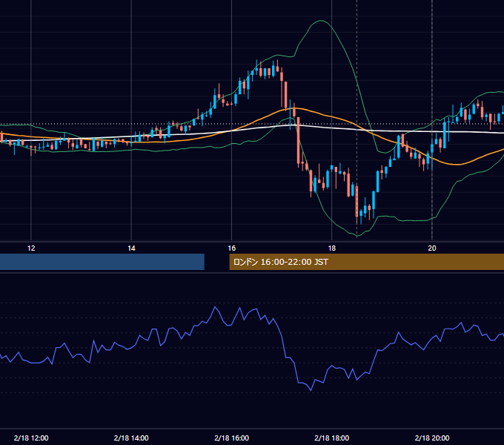
Task: Click the 2/18 18:00 time label
Action: [332, 438]
